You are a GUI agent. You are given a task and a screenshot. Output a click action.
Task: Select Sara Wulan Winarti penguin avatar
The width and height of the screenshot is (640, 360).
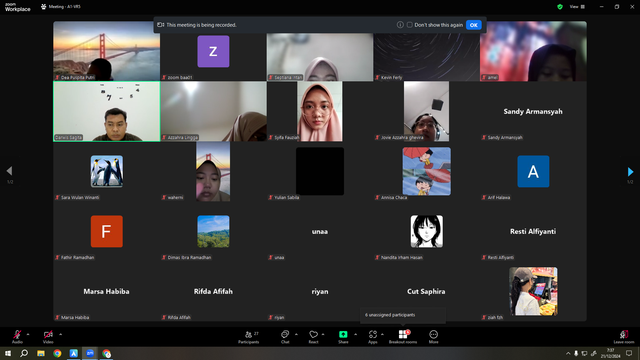(107, 171)
